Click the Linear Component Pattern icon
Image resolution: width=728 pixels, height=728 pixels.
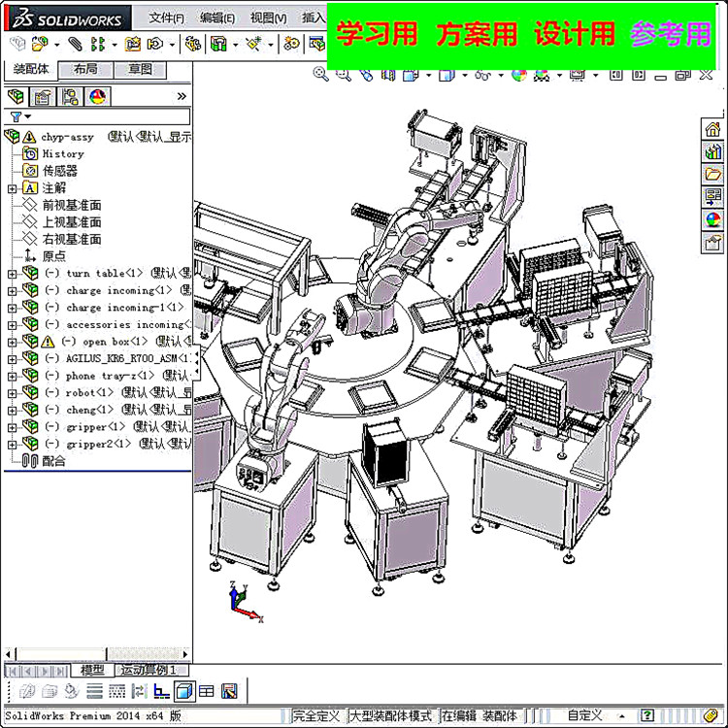pos(97,44)
